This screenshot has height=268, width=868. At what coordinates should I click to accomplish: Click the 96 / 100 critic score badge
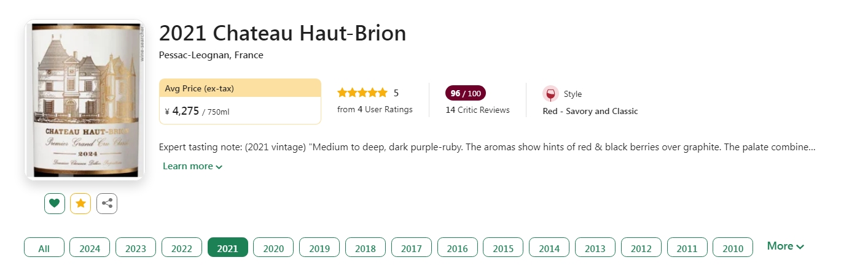pos(465,93)
